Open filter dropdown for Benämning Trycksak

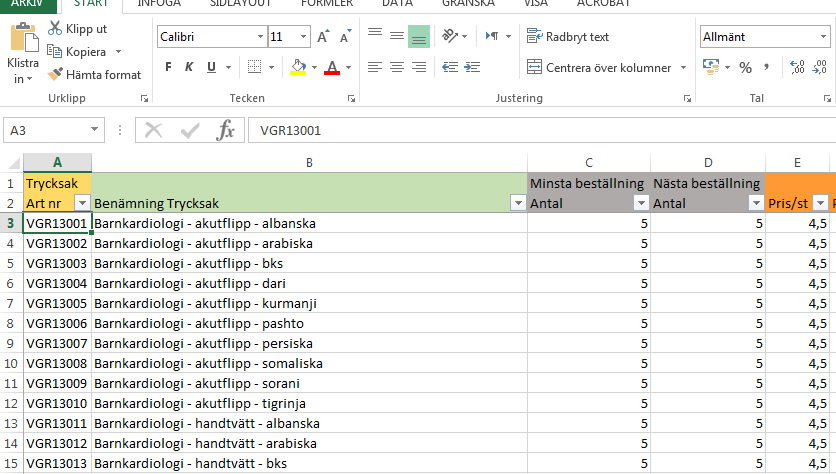click(517, 203)
